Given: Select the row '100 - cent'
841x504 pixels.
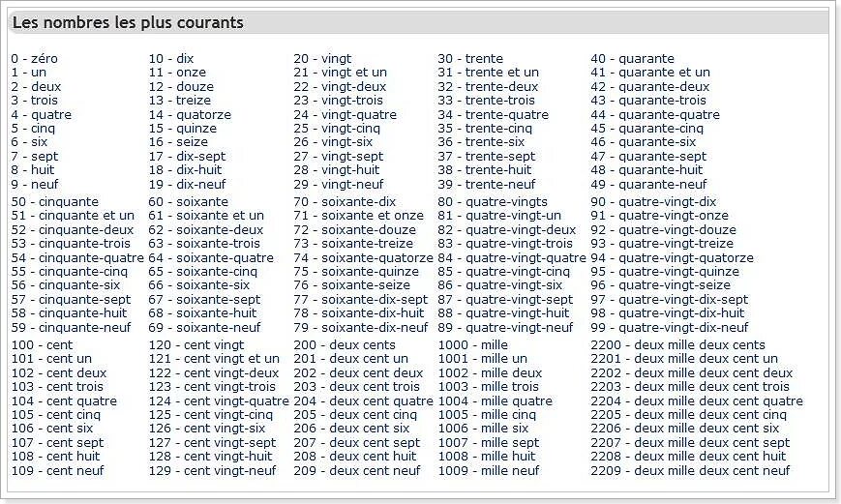Looking at the screenshot, I should [42, 344].
